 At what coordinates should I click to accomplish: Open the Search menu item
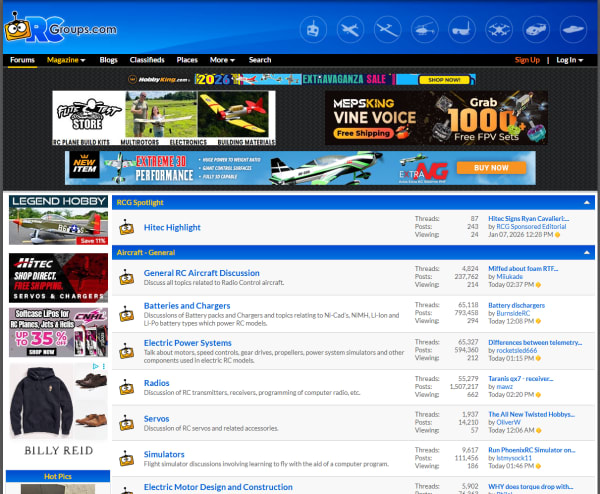pos(260,60)
